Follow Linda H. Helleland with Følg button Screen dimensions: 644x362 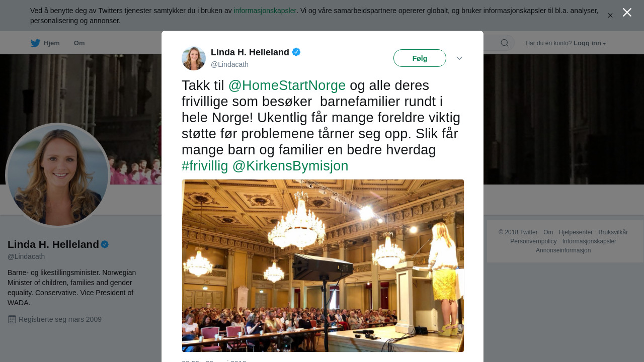point(420,58)
